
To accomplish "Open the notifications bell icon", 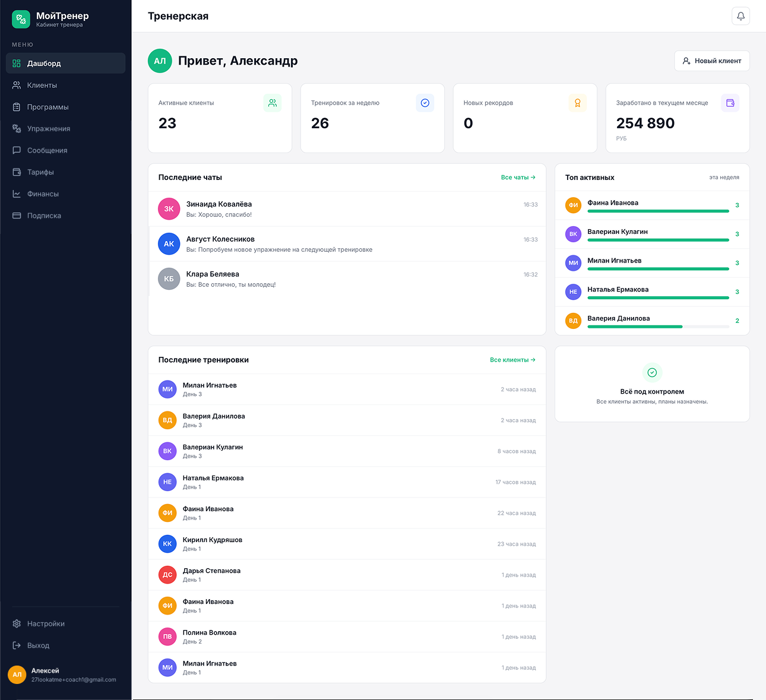I will (740, 16).
